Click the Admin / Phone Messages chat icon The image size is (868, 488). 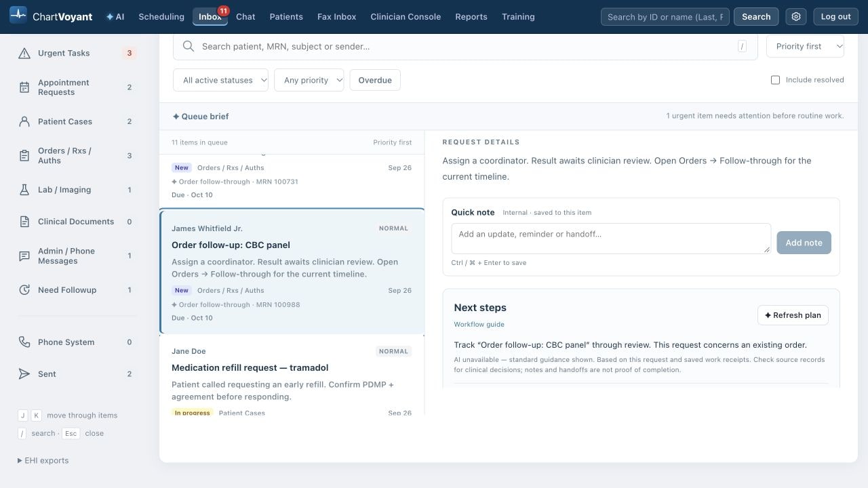(x=24, y=256)
